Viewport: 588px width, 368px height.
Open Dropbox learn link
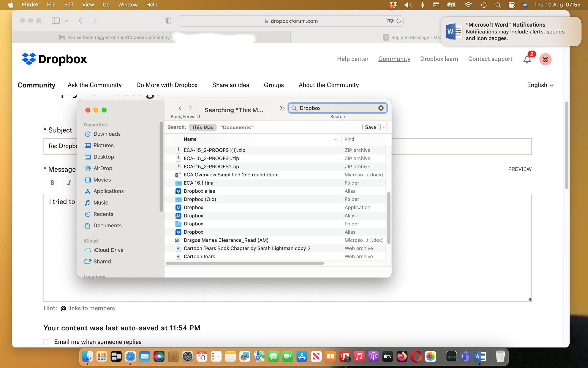439,59
